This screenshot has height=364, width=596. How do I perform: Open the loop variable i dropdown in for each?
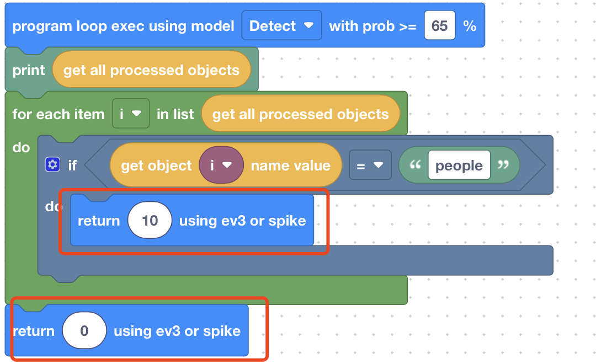pyautogui.click(x=130, y=114)
